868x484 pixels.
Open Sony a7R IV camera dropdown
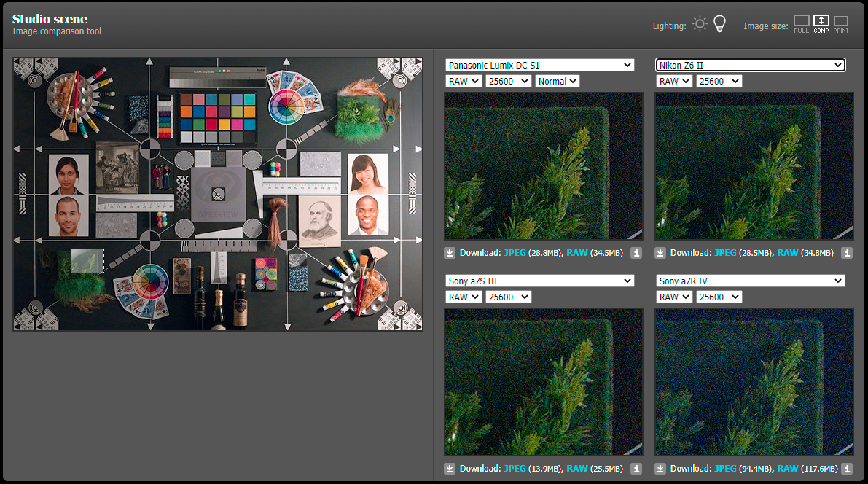pyautogui.click(x=750, y=281)
